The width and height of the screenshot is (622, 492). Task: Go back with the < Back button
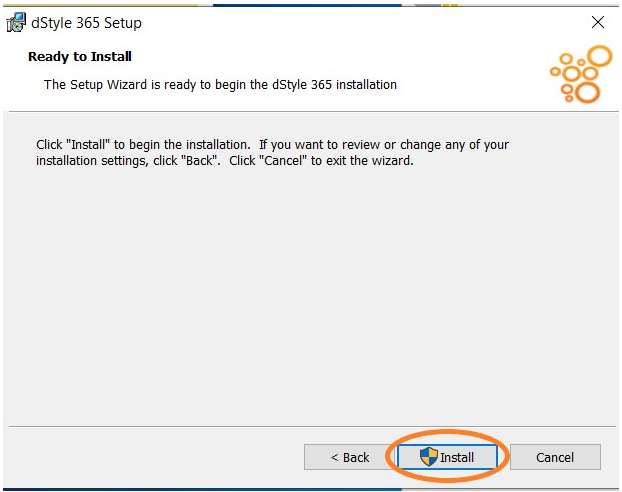pos(349,457)
